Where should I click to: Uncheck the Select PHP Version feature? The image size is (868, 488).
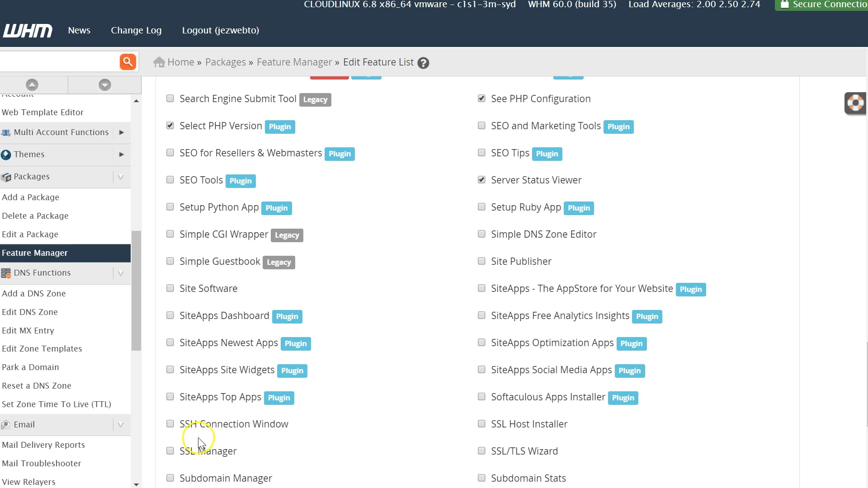coord(170,126)
